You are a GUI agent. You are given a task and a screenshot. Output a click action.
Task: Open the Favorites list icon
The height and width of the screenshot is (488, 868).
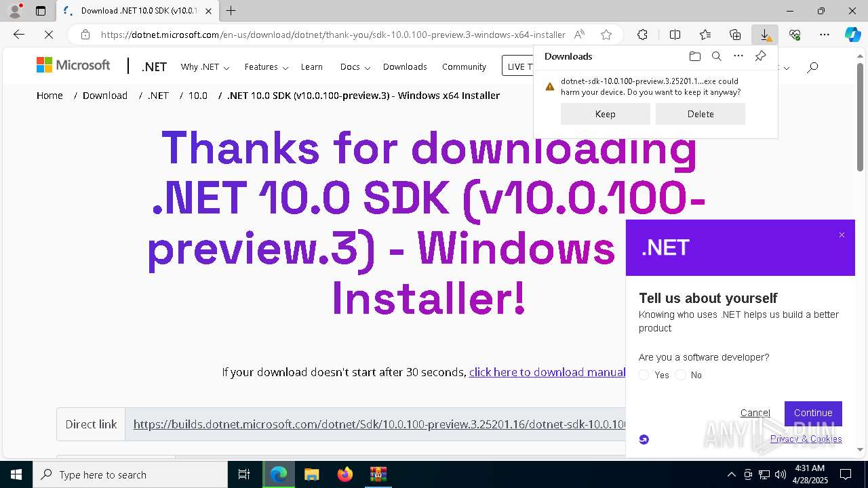click(705, 35)
